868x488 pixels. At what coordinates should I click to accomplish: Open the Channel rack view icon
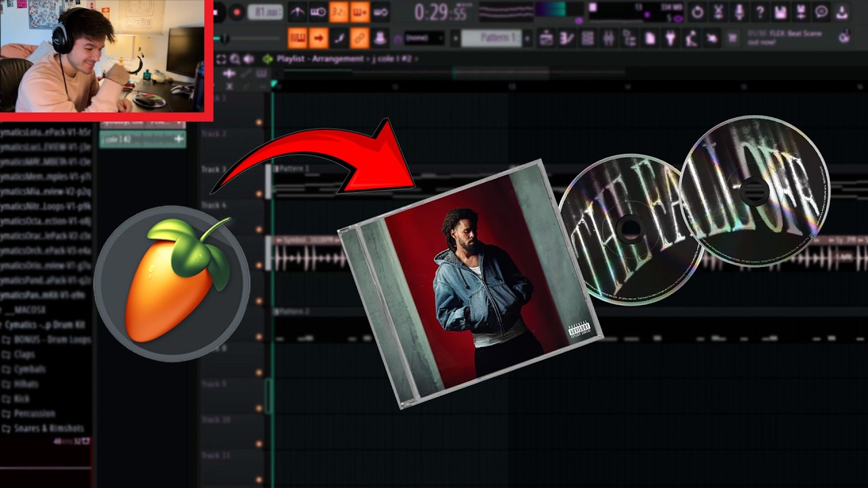coord(588,38)
